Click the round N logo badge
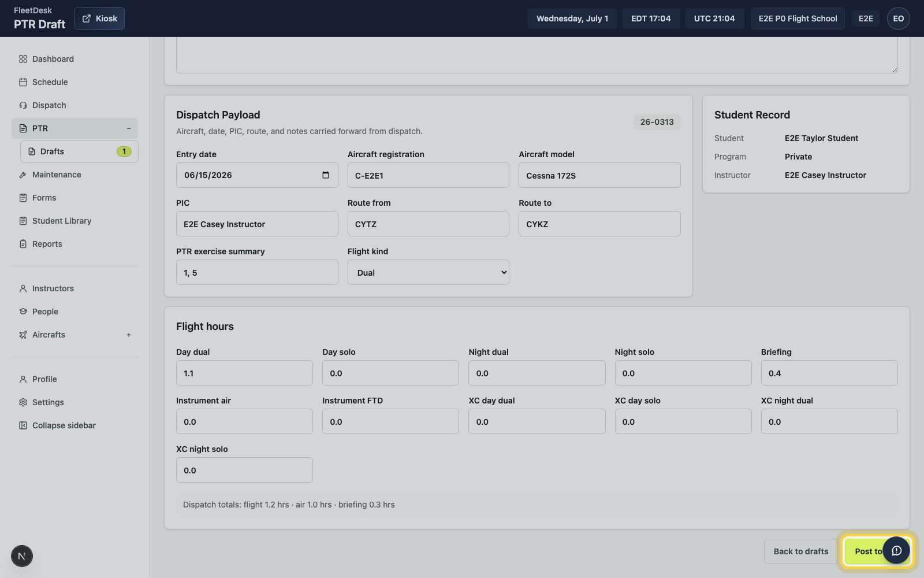Viewport: 924px width, 578px height. [x=22, y=556]
